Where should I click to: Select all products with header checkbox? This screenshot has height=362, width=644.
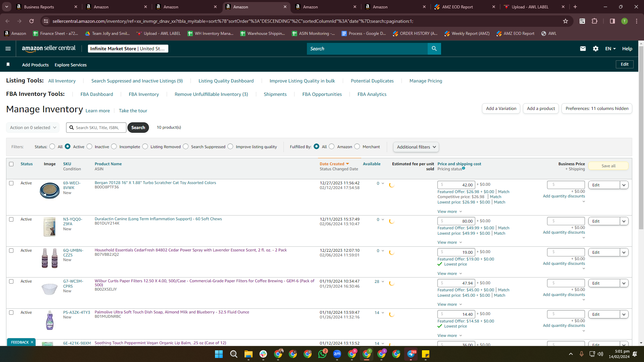(11, 164)
